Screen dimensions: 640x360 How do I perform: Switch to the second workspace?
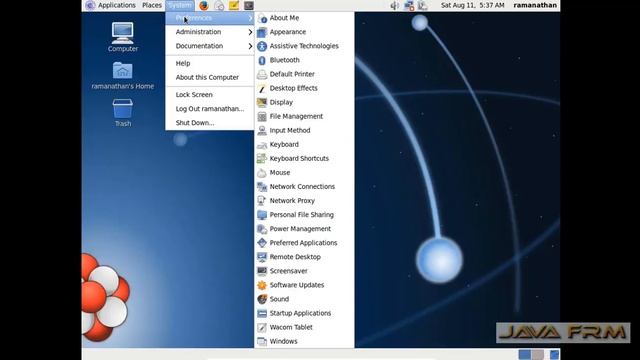pyautogui.click(x=538, y=354)
